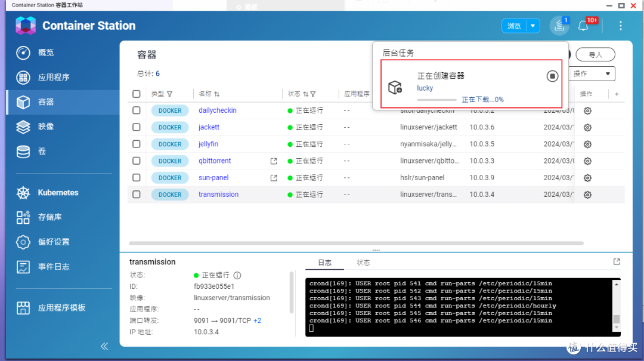This screenshot has height=361, width=644.
Task: Open 应用程序 in the sidebar
Action: click(x=54, y=78)
